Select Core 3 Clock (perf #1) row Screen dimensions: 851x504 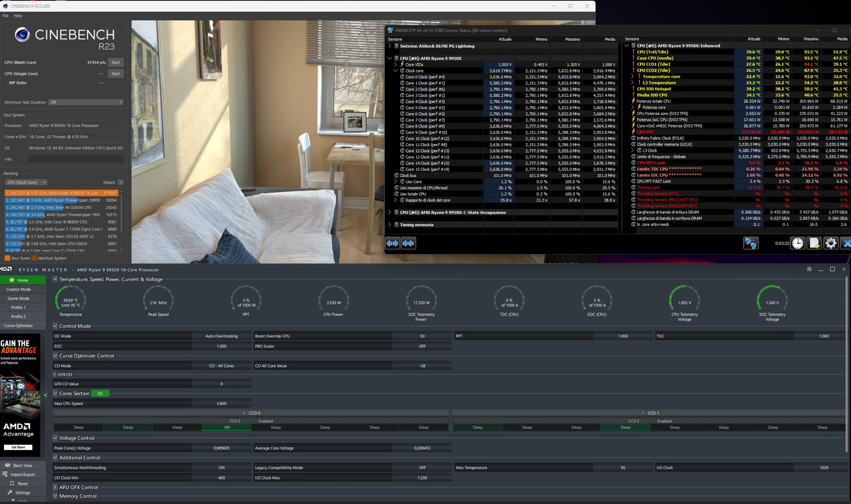(503, 95)
